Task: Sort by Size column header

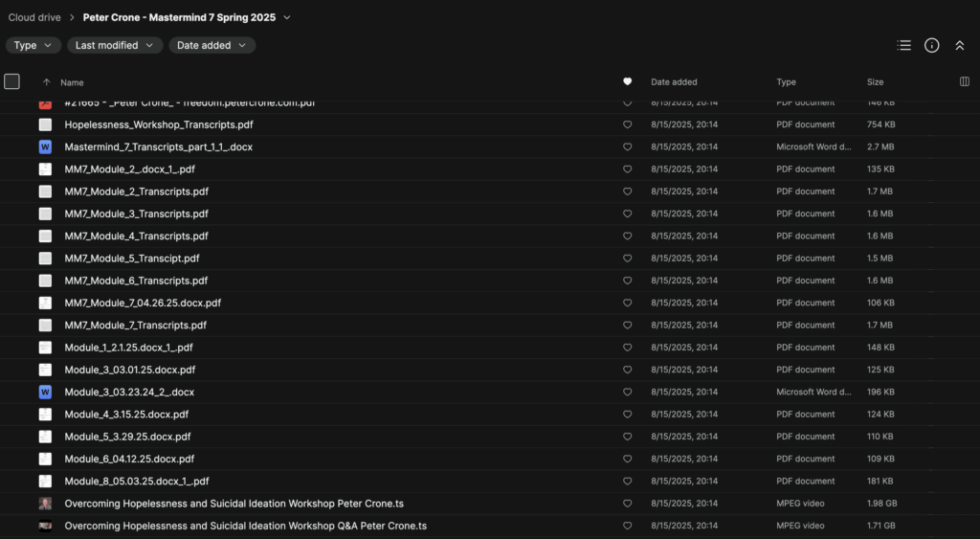Action: pos(875,82)
